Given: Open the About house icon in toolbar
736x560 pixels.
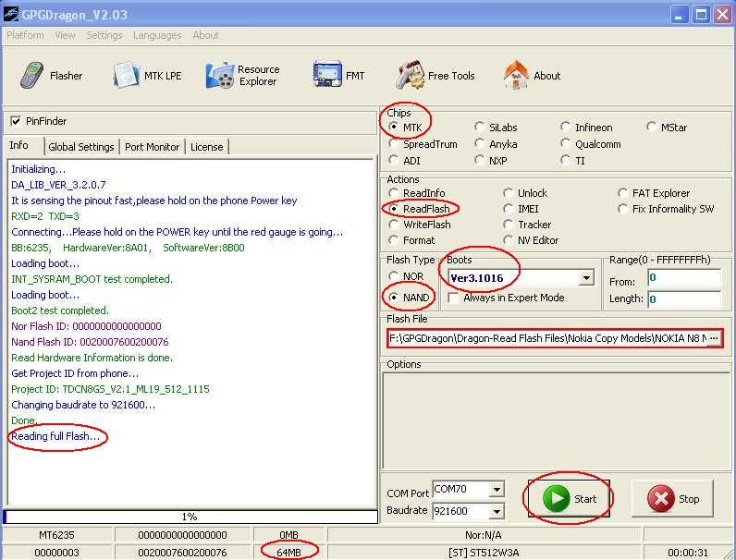Looking at the screenshot, I should pos(516,75).
